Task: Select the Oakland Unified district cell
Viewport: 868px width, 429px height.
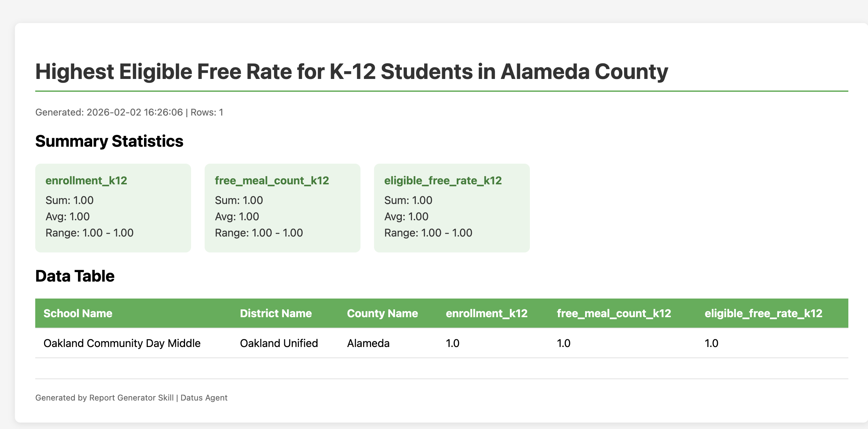Action: pos(279,343)
